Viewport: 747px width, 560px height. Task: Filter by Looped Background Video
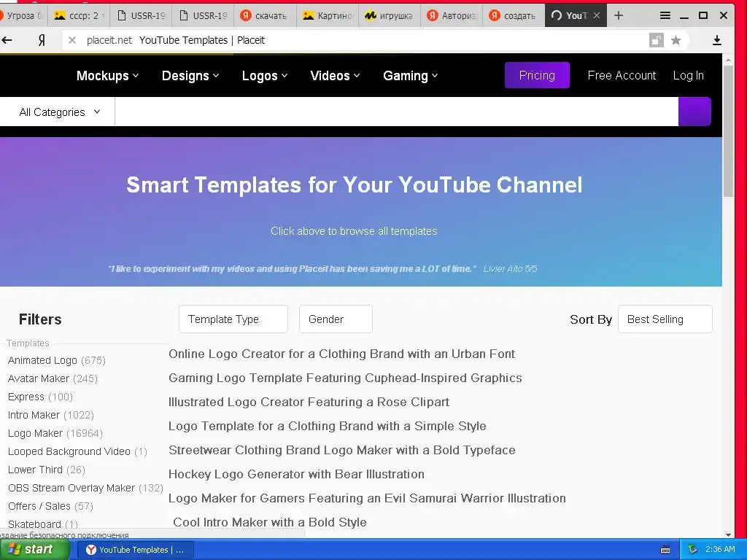(x=77, y=451)
